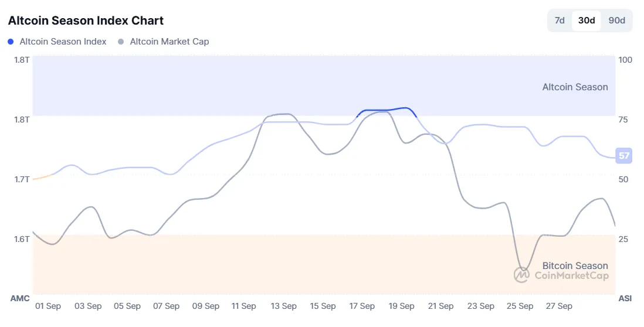Screen dimensions: 644x327
Task: Click the ASI axis label
Action: coord(625,298)
